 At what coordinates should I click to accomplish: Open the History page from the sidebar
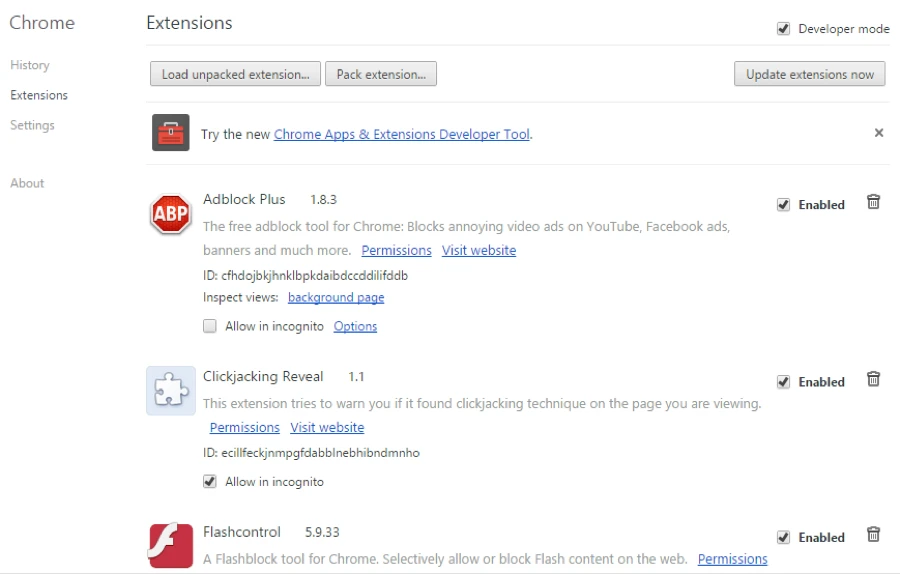tap(30, 65)
